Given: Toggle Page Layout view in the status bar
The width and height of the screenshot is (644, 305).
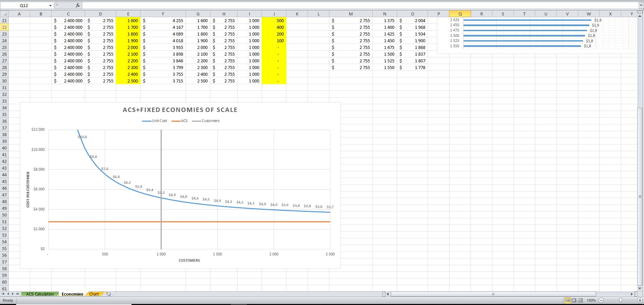Looking at the screenshot, I should [574, 300].
